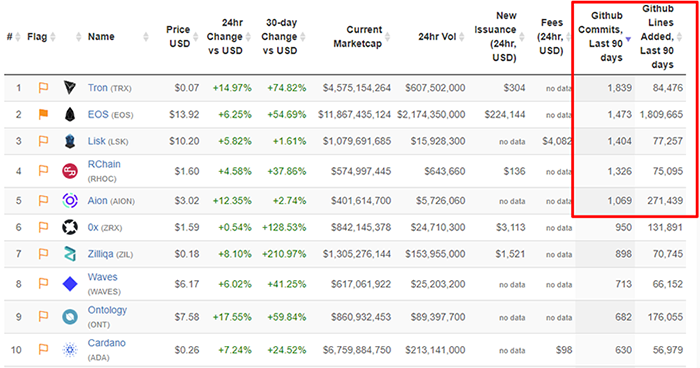This screenshot has width=700, height=368.
Task: Click the Ontology coin logo icon
Action: point(70,317)
